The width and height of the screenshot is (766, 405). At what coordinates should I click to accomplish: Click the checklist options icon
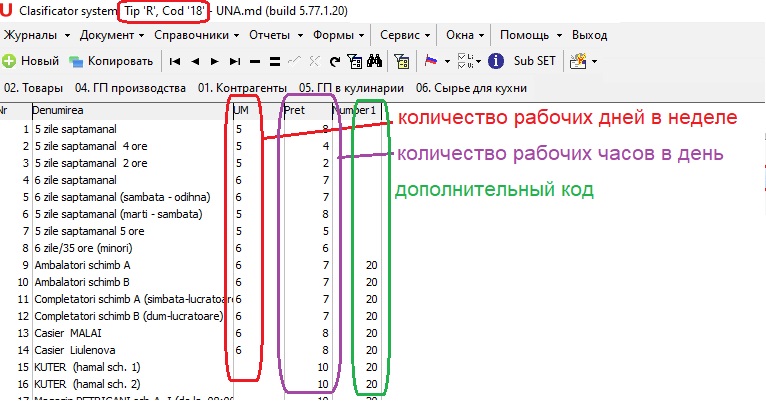pos(465,61)
